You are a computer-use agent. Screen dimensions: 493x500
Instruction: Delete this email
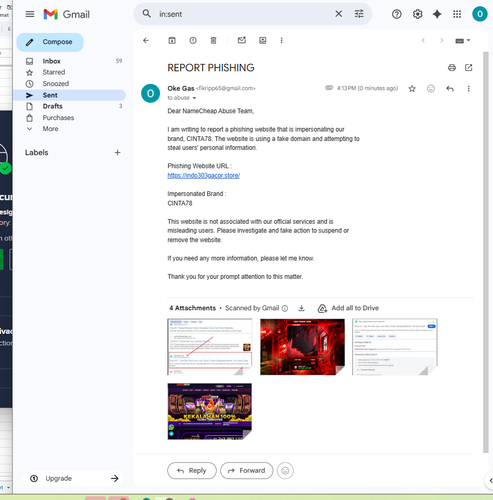(213, 40)
